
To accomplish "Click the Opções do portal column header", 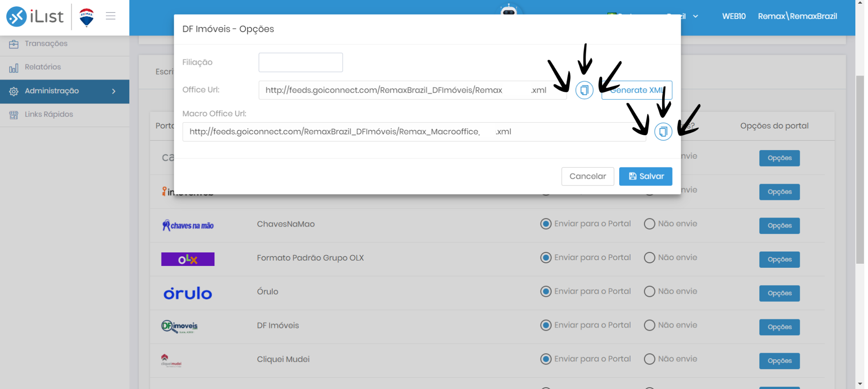I will click(x=774, y=126).
